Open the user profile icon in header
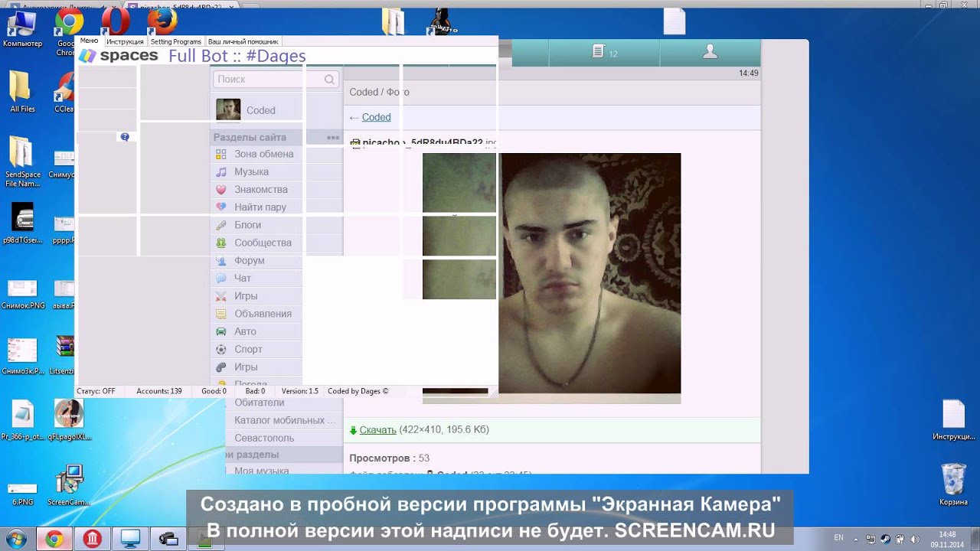 pos(710,51)
